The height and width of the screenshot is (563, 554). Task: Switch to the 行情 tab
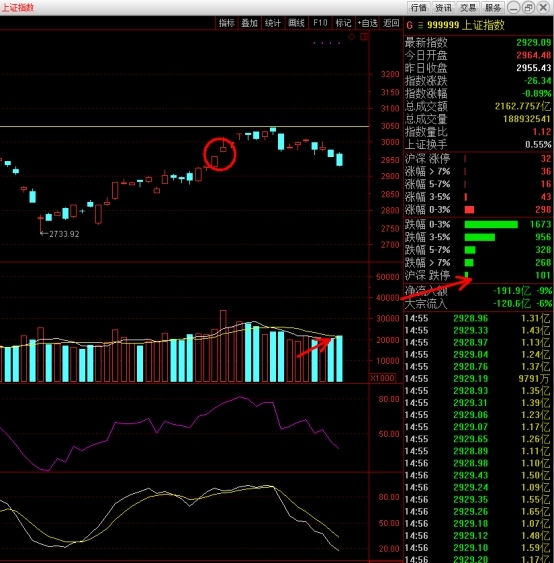[419, 8]
